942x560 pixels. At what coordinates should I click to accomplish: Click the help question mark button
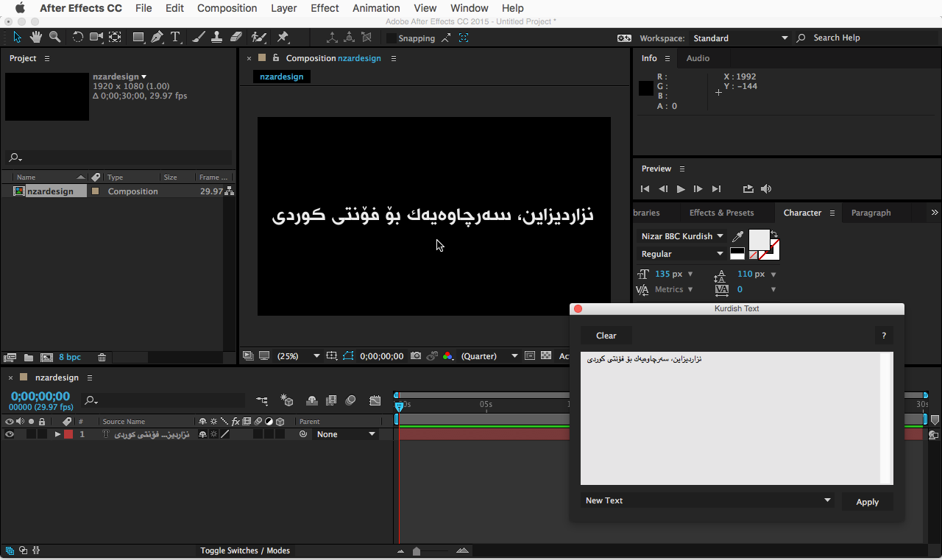tap(884, 336)
